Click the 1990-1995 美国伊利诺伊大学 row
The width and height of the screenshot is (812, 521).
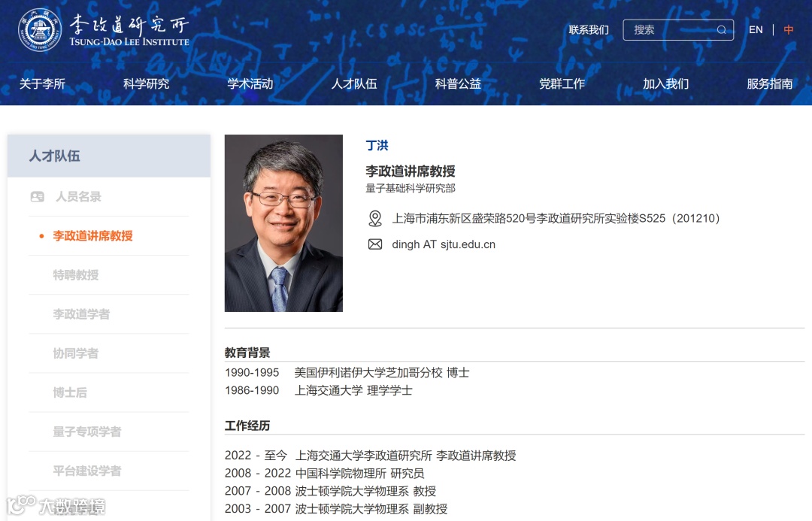coord(347,373)
